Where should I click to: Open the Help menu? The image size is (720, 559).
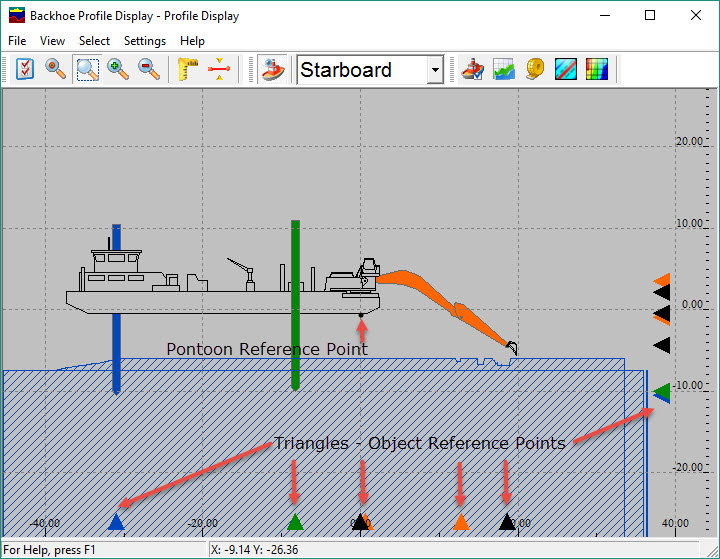192,41
